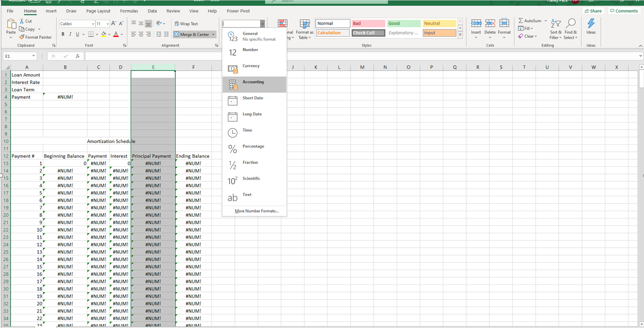Click Sort & Filter icon
Screen dimensions: 644x328
tap(555, 24)
